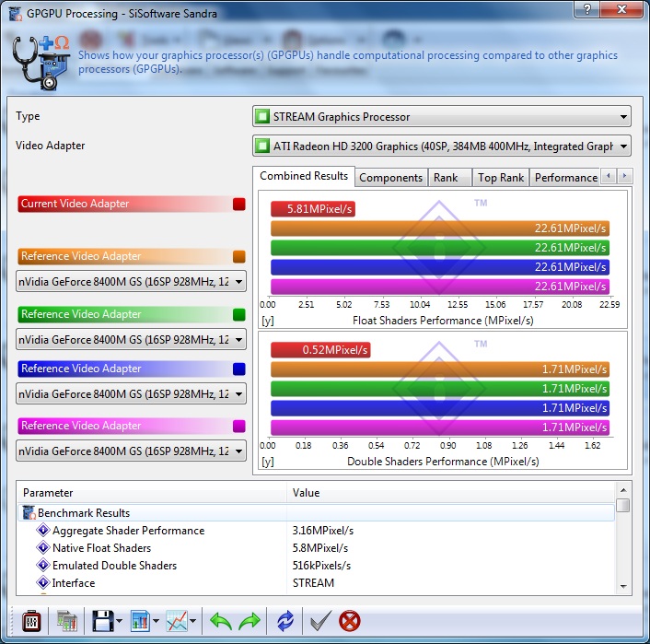This screenshot has width=650, height=644.
Task: Click the red cancel X icon
Action: click(350, 621)
